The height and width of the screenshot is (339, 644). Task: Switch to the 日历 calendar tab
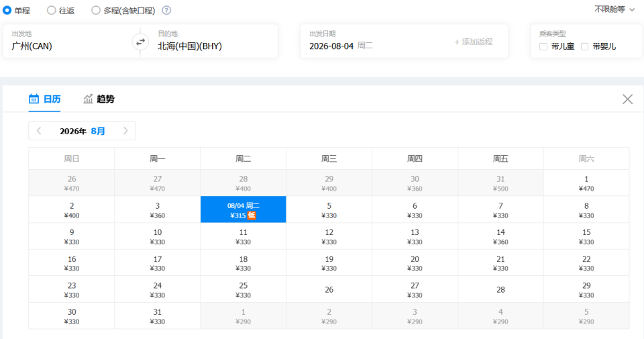[45, 99]
